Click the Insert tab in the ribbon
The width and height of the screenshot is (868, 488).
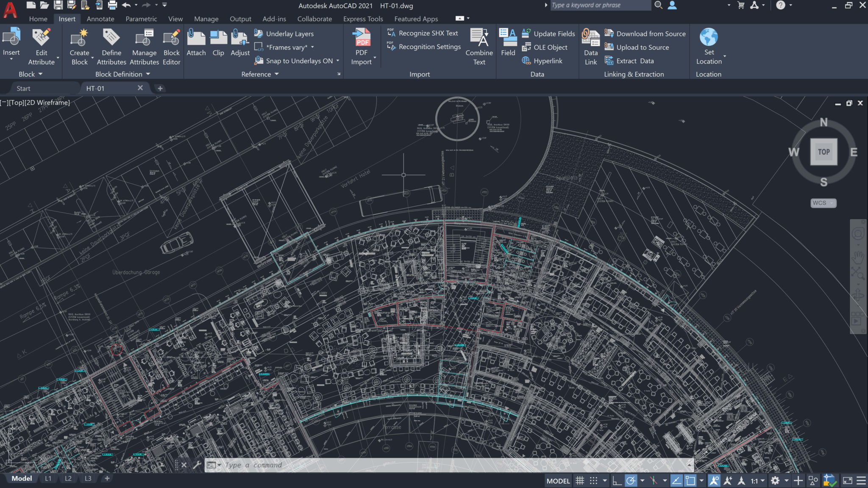coord(66,19)
